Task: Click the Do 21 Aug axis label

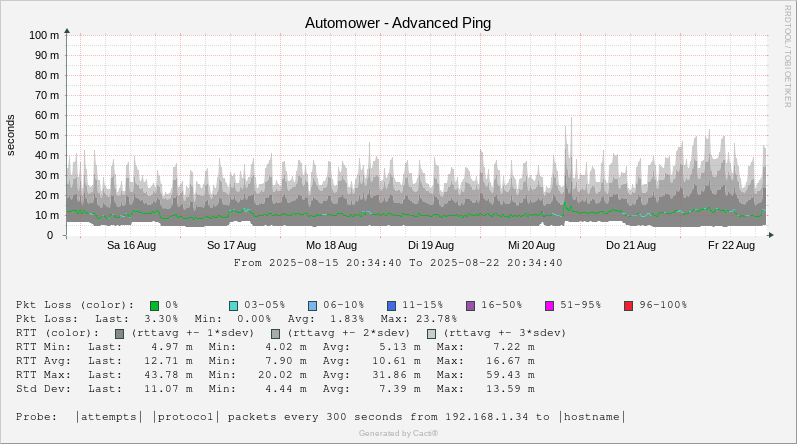Action: click(631, 245)
